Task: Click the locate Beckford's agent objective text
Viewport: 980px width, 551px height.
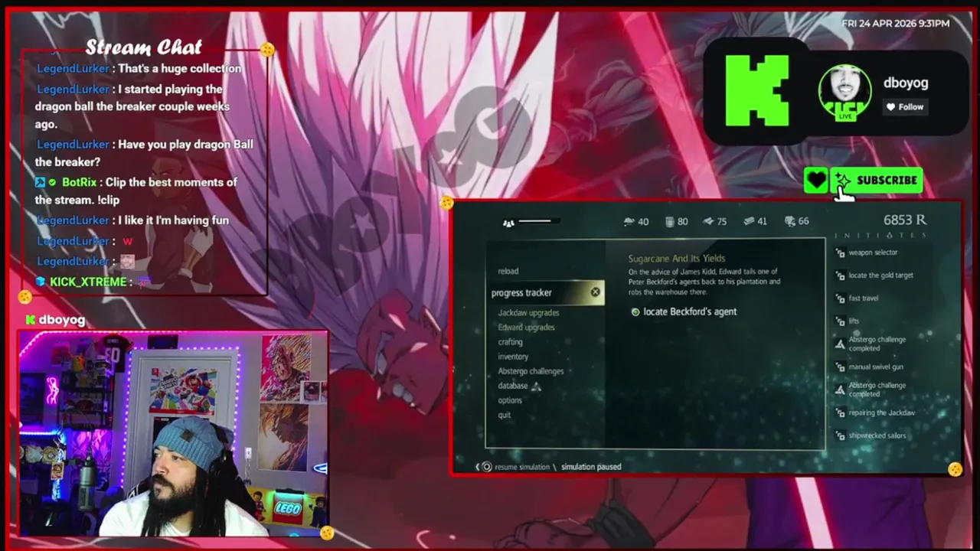Action: click(690, 311)
